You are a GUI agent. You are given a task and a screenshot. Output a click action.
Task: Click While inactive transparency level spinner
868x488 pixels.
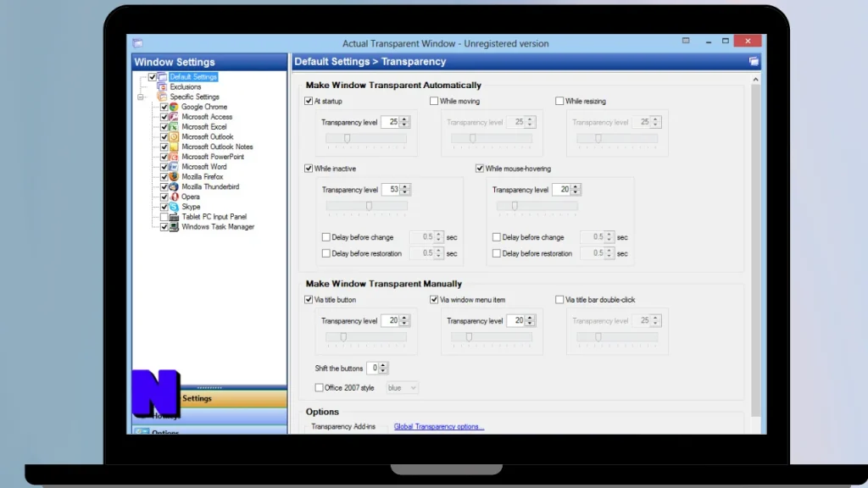click(x=404, y=190)
